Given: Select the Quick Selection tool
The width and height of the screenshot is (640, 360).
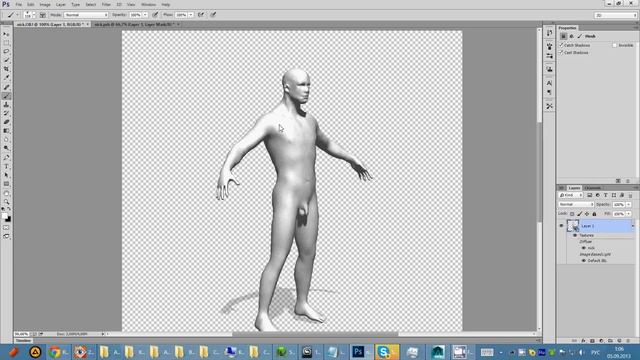Looking at the screenshot, I should tap(6, 60).
